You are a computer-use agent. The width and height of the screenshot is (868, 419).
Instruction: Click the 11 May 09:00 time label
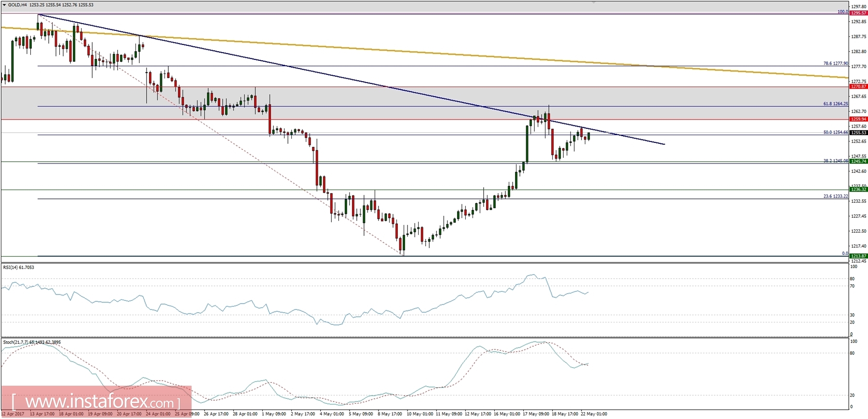click(x=448, y=414)
